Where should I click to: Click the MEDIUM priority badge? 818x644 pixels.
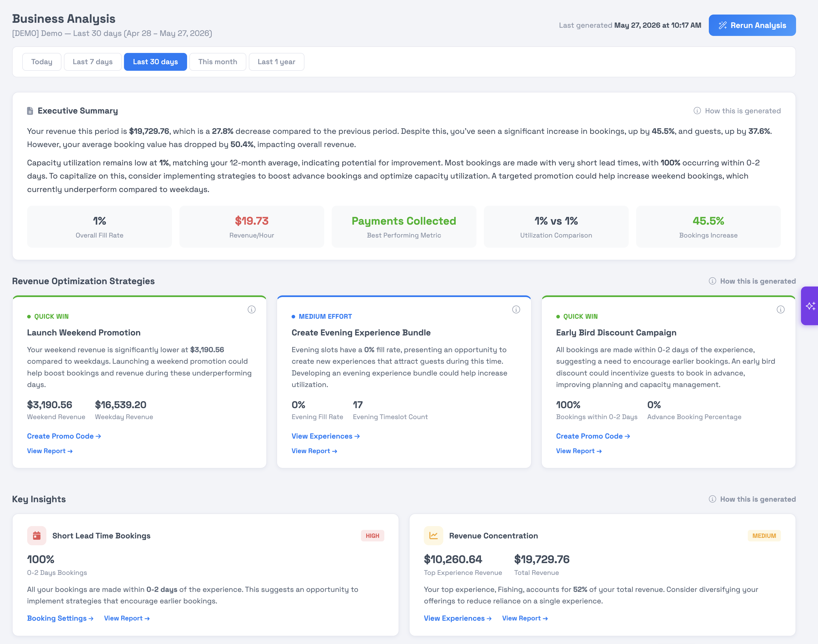coord(764,536)
